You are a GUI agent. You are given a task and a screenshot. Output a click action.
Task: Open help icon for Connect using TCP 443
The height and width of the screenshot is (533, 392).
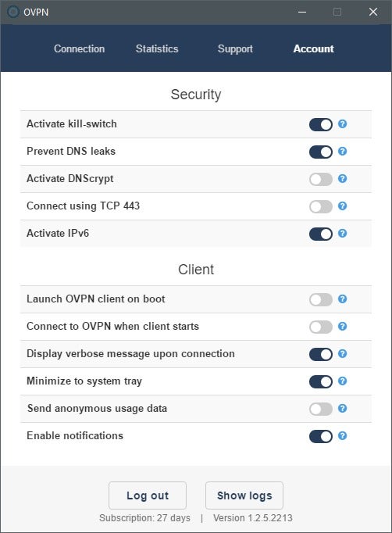pos(342,206)
